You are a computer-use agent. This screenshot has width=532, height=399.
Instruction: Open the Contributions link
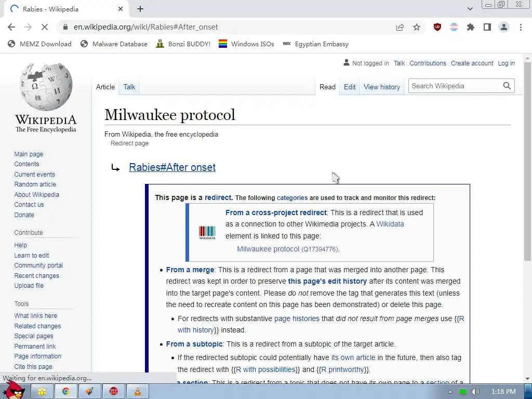(x=428, y=63)
